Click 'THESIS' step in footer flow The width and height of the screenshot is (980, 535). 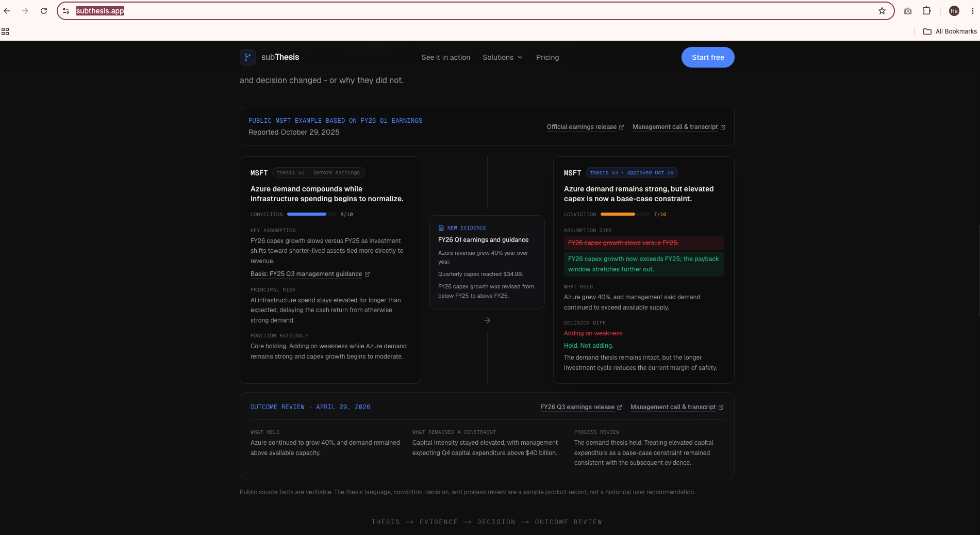coord(386,522)
